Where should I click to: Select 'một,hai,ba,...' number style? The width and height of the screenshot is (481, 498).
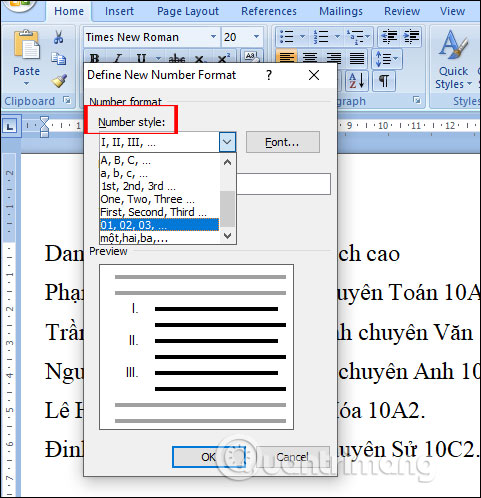[159, 238]
